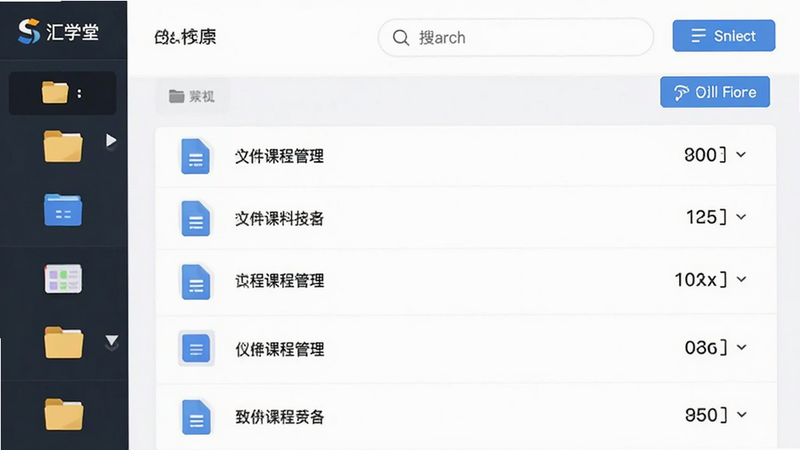The width and height of the screenshot is (800, 450).
Task: Expand the right-pointing arrow beside sidebar folder
Action: point(111,140)
